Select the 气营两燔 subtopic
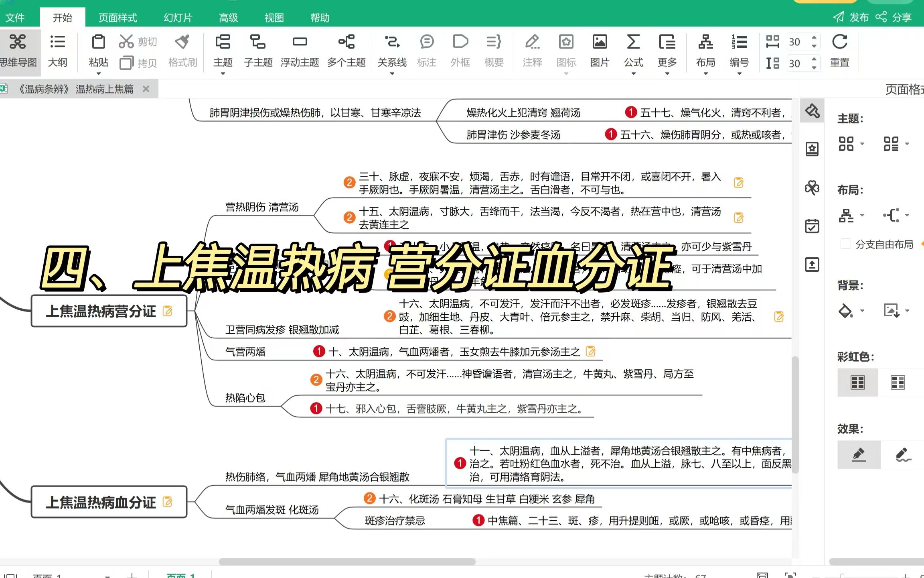 245,352
